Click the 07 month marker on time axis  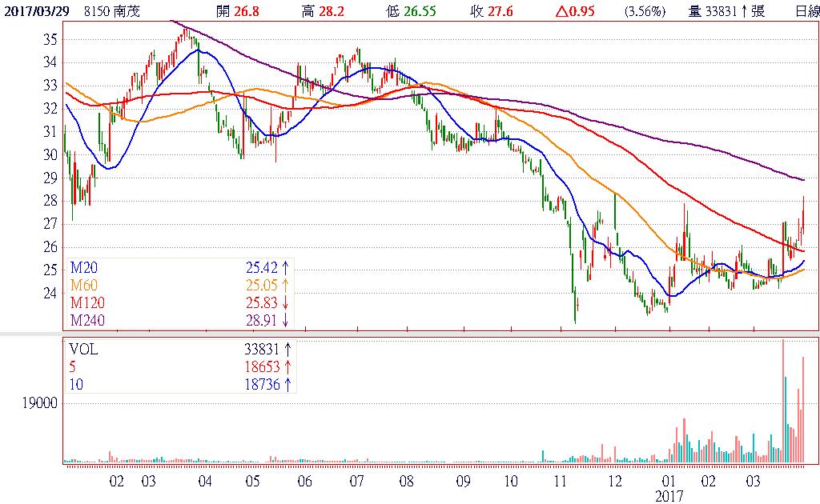click(356, 482)
